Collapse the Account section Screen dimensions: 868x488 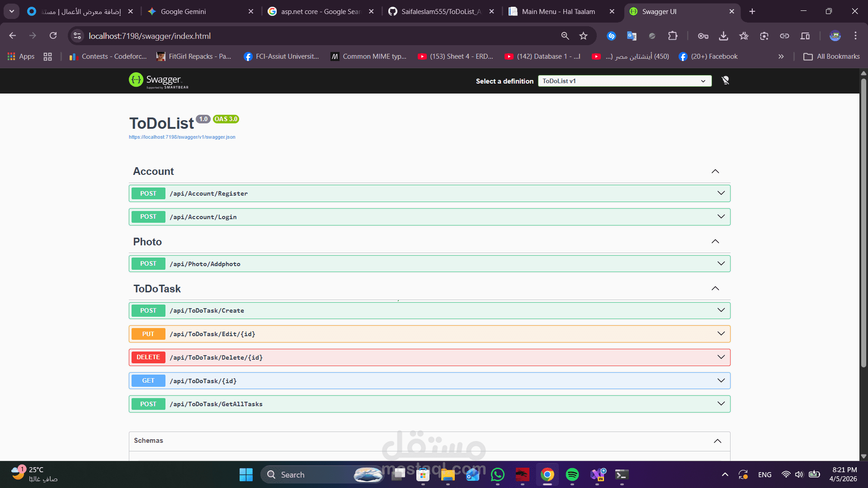click(x=715, y=171)
